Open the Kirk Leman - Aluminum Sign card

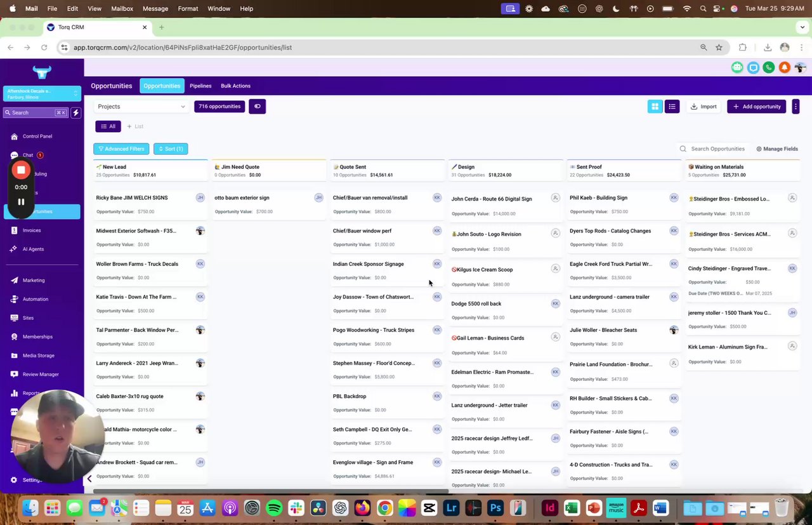[742, 354]
